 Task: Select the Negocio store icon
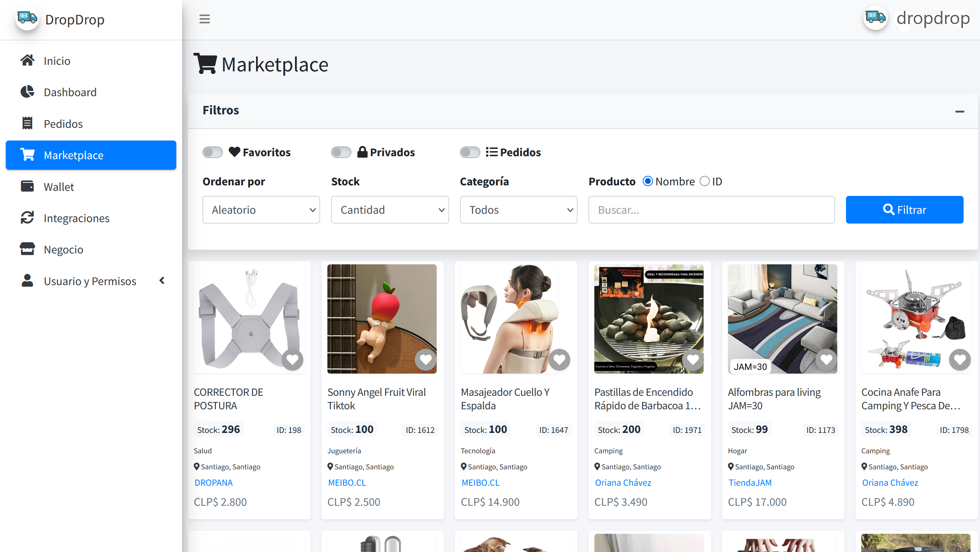coord(27,249)
